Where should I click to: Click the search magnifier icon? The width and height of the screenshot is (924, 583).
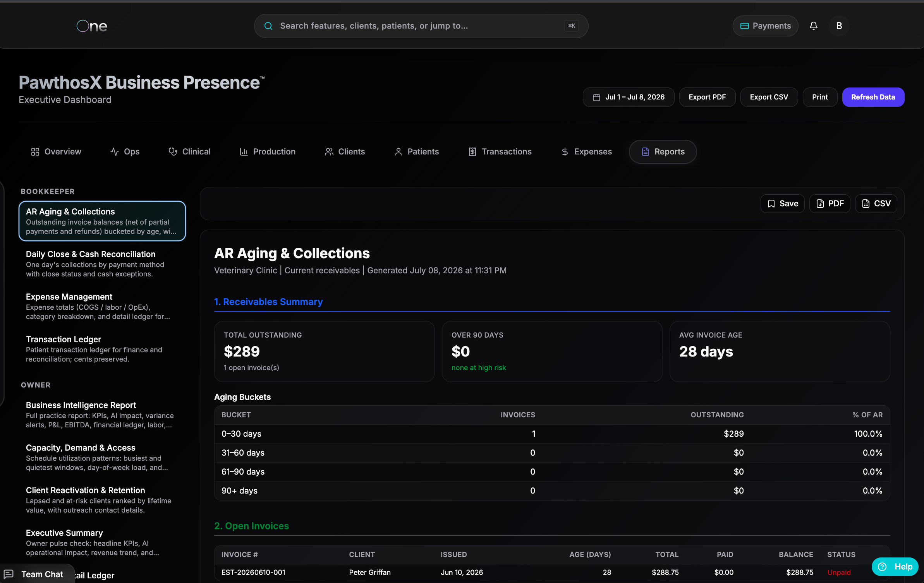tap(268, 26)
